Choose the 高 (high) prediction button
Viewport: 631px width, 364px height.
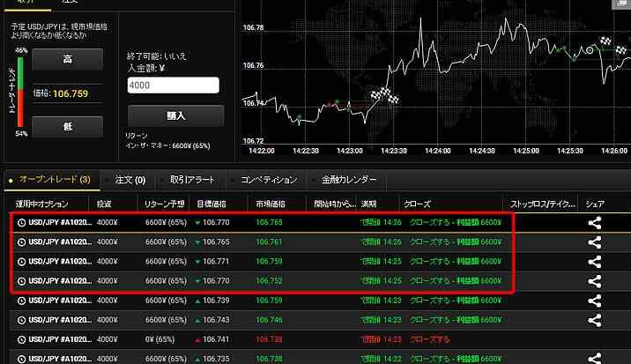coord(67,59)
